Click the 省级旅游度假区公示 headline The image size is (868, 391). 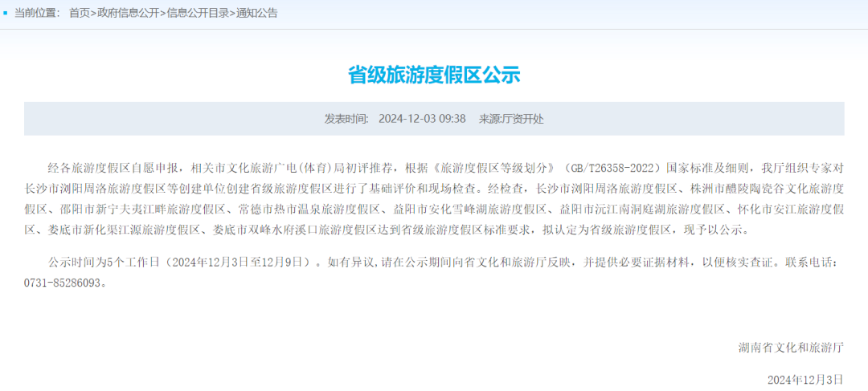click(434, 75)
